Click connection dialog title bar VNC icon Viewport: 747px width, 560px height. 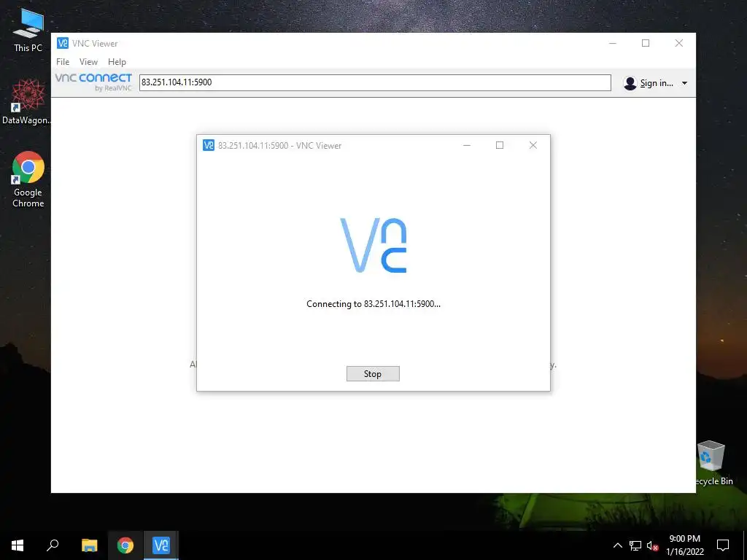208,145
